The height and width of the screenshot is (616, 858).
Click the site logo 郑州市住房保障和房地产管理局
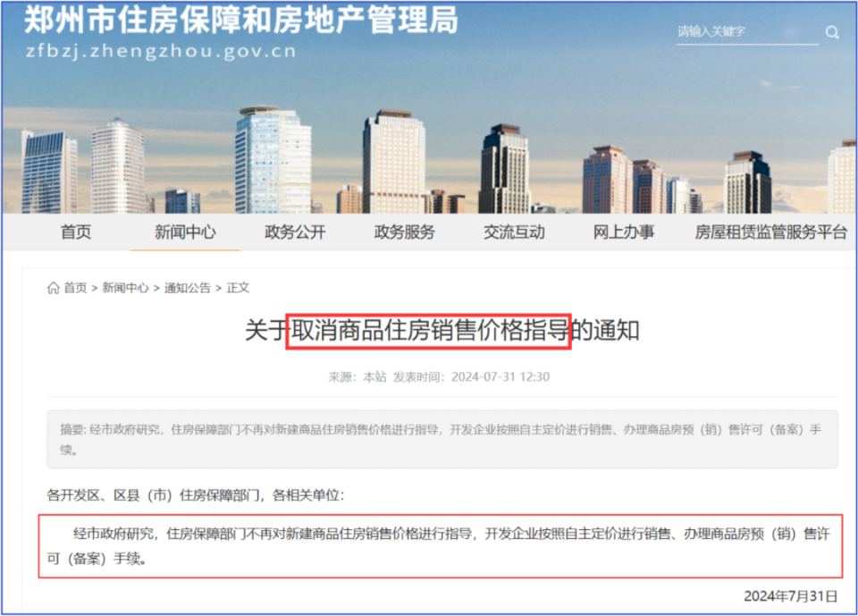[x=240, y=25]
